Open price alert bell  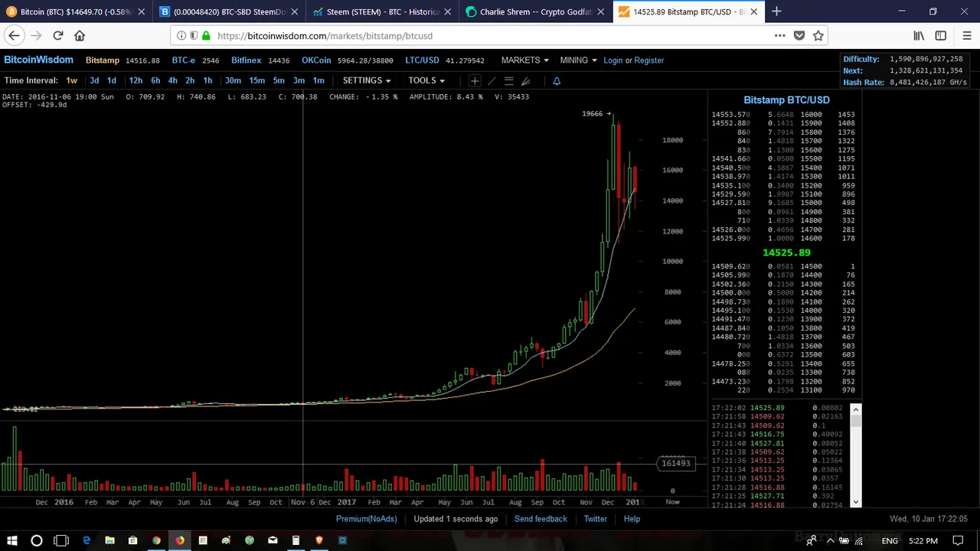[x=557, y=80]
